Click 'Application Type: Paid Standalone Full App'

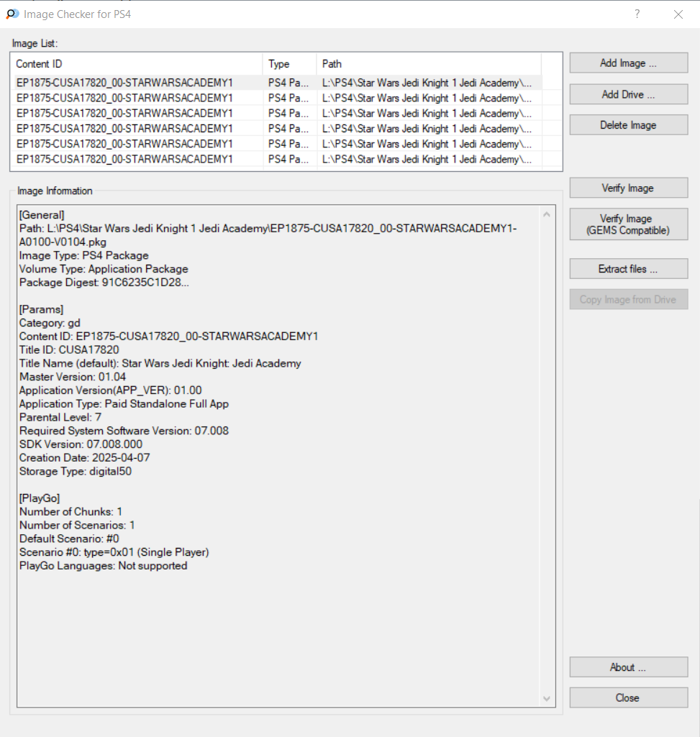pos(124,404)
